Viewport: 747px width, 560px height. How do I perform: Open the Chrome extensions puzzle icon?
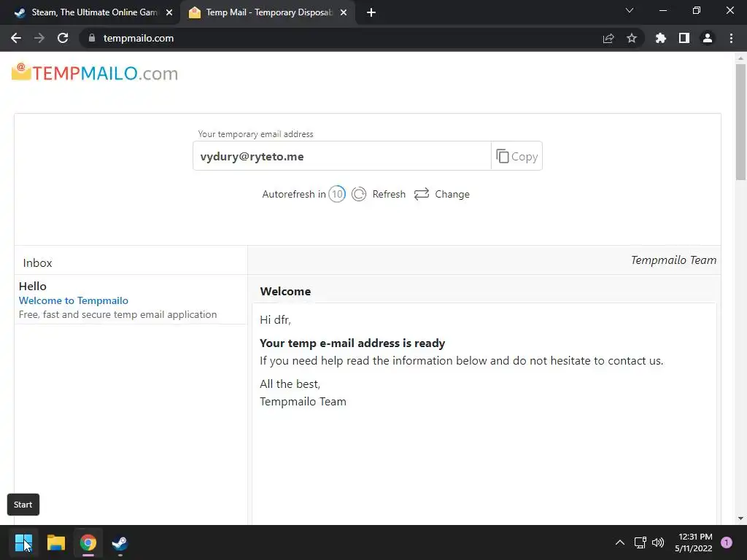[661, 38]
